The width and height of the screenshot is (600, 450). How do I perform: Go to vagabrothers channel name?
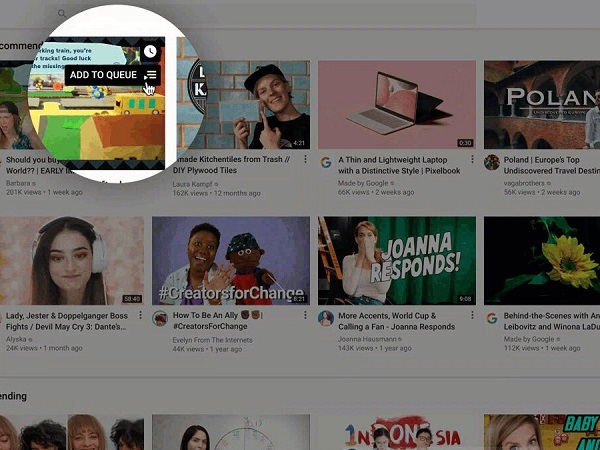click(524, 183)
